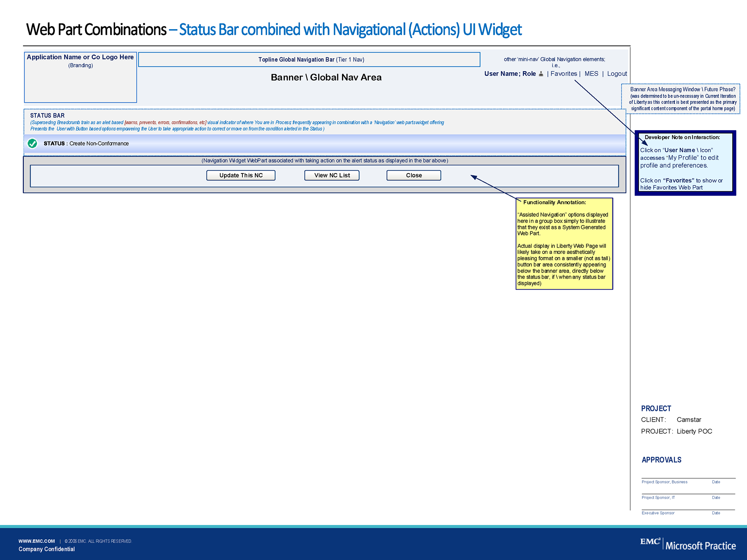Click the User Name; Role text

(510, 74)
